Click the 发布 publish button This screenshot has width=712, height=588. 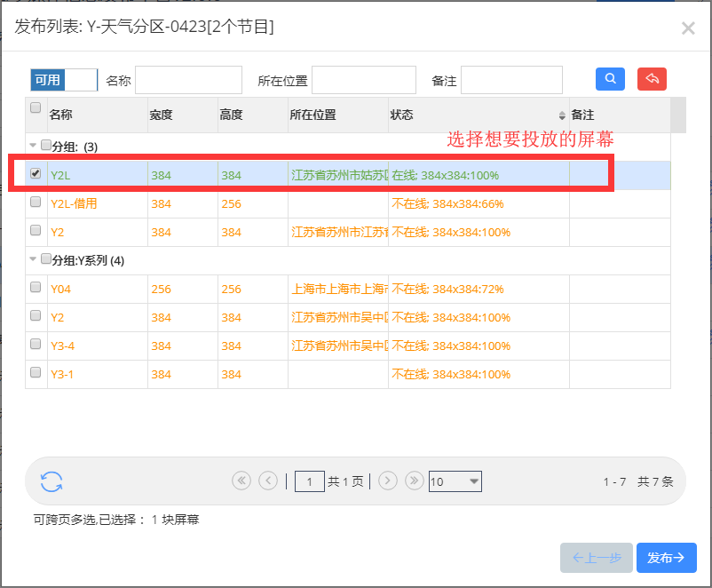666,558
